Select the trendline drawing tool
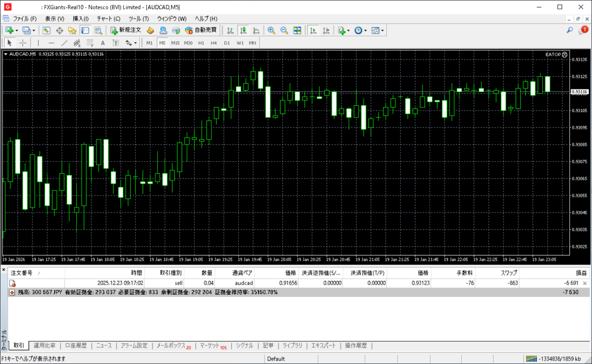This screenshot has width=592, height=364. pyautogui.click(x=64, y=43)
